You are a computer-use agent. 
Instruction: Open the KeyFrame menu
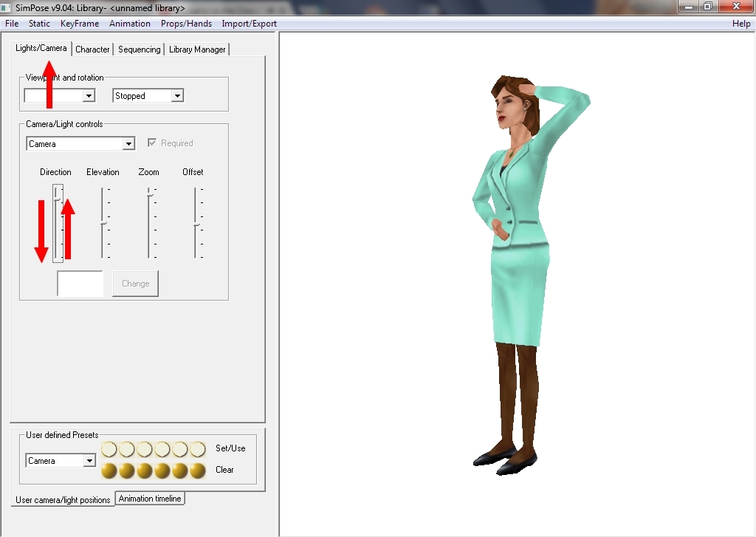tap(80, 24)
